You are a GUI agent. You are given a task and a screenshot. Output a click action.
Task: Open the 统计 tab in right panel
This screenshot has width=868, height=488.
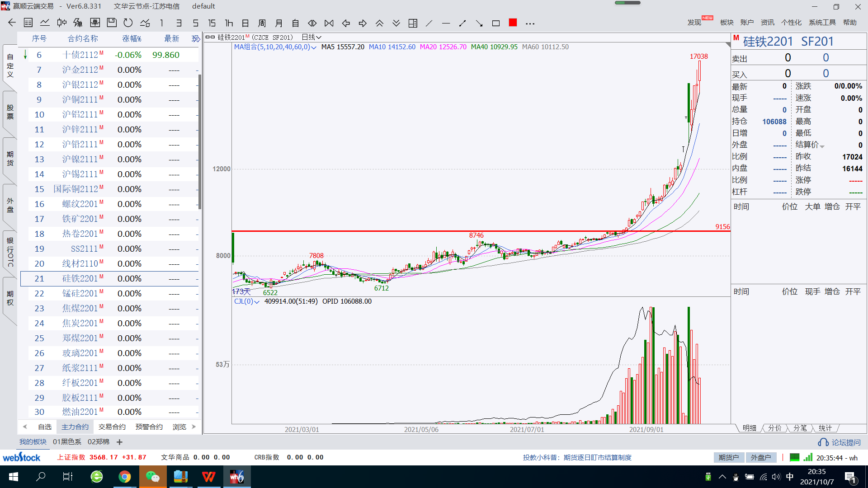(x=825, y=428)
